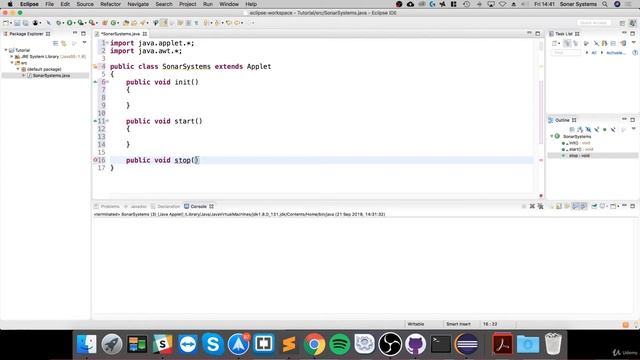Switch to the Problems tab
The width and height of the screenshot is (640, 360).
pos(107,207)
